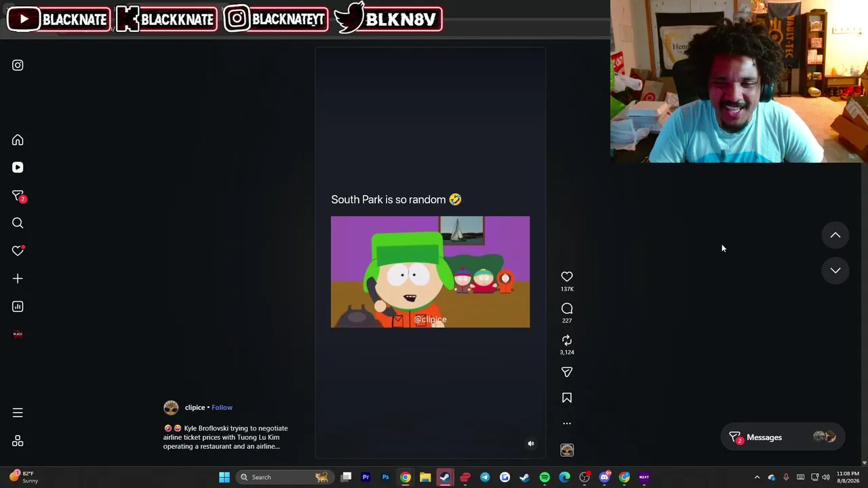This screenshot has width=868, height=488.
Task: Expand the truncated reel caption about Kyle Broflovski
Action: pyautogui.click(x=225, y=437)
